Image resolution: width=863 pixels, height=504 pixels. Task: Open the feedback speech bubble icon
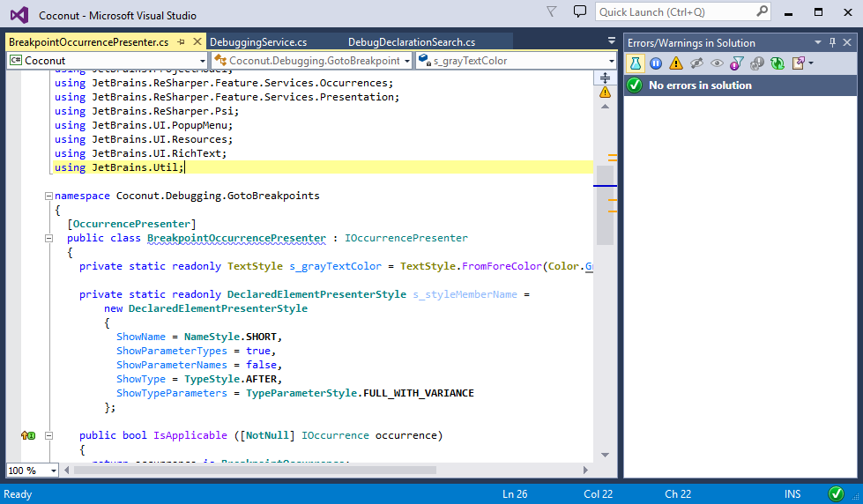coord(579,11)
